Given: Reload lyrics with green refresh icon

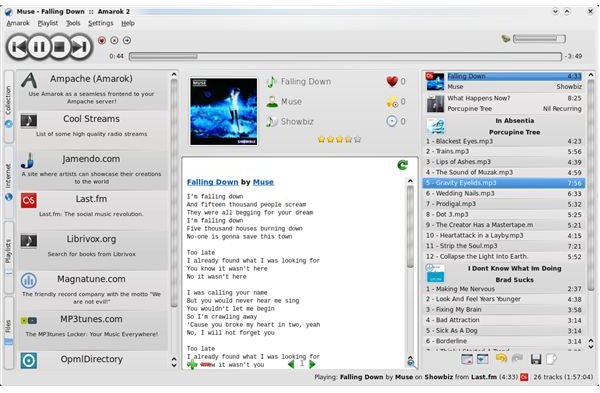Looking at the screenshot, I should (x=403, y=165).
